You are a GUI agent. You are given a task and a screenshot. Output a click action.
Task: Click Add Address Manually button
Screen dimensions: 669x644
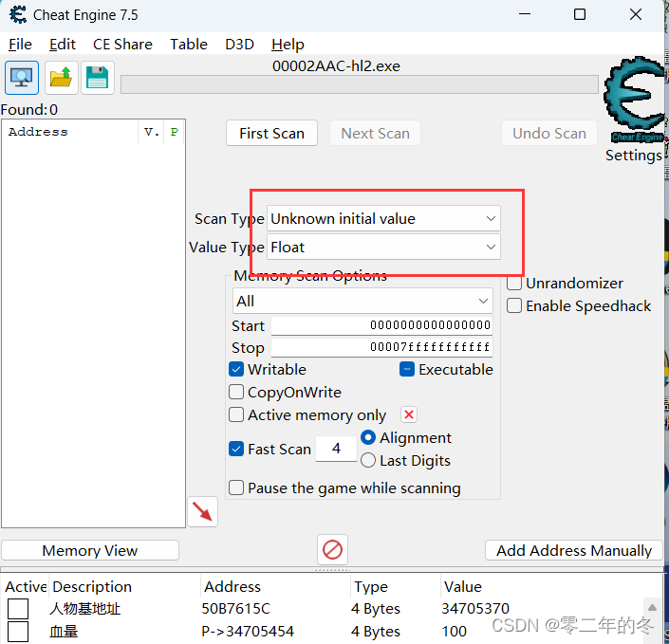tap(574, 551)
